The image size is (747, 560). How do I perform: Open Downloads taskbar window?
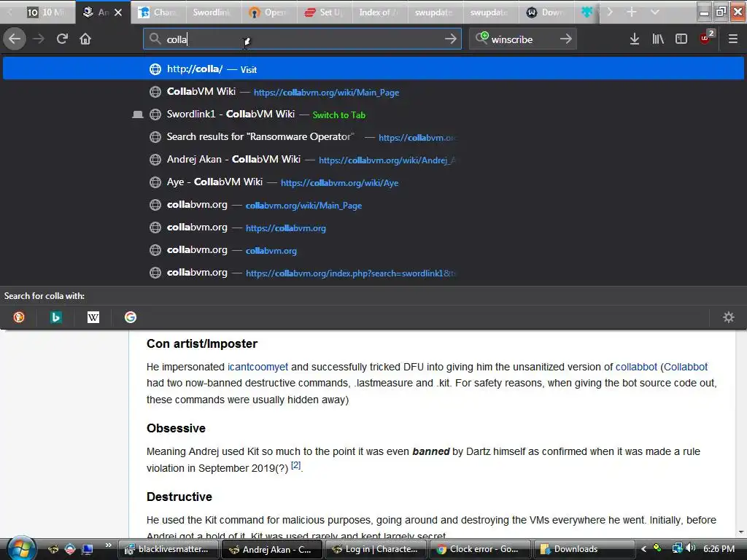[584, 549]
